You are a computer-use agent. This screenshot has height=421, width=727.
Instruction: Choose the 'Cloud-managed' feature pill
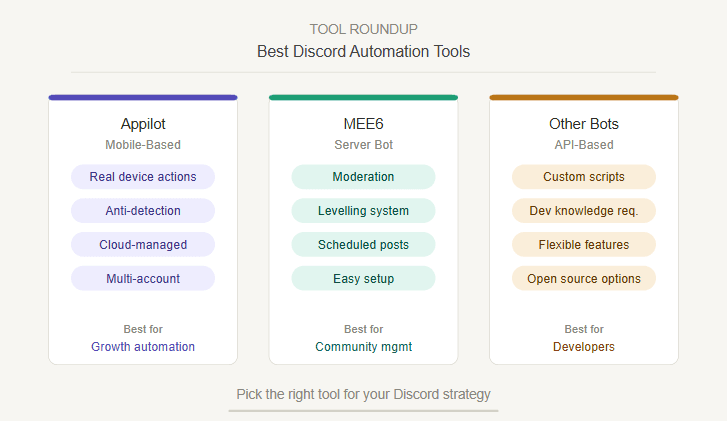pos(143,244)
